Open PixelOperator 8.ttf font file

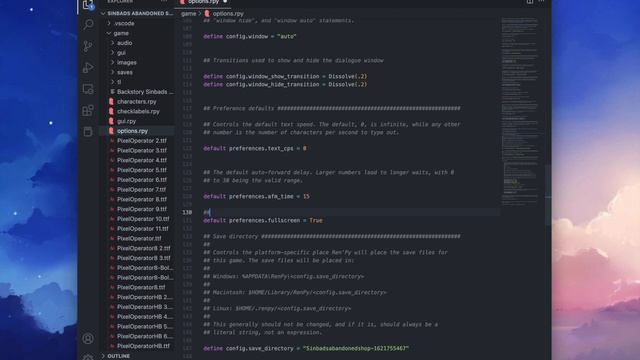point(138,200)
